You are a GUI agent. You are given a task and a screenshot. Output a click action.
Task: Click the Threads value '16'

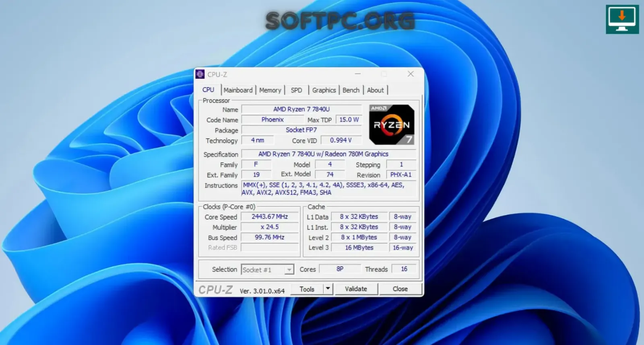pos(404,269)
